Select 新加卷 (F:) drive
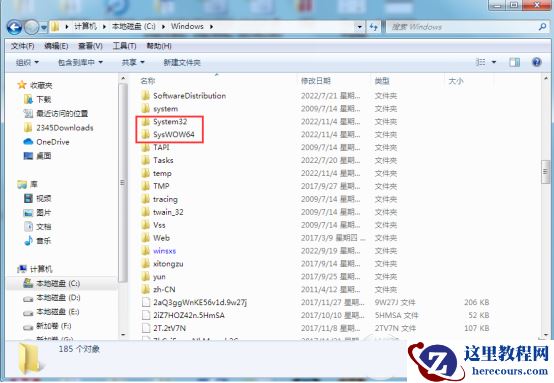The image size is (554, 383). [48, 326]
